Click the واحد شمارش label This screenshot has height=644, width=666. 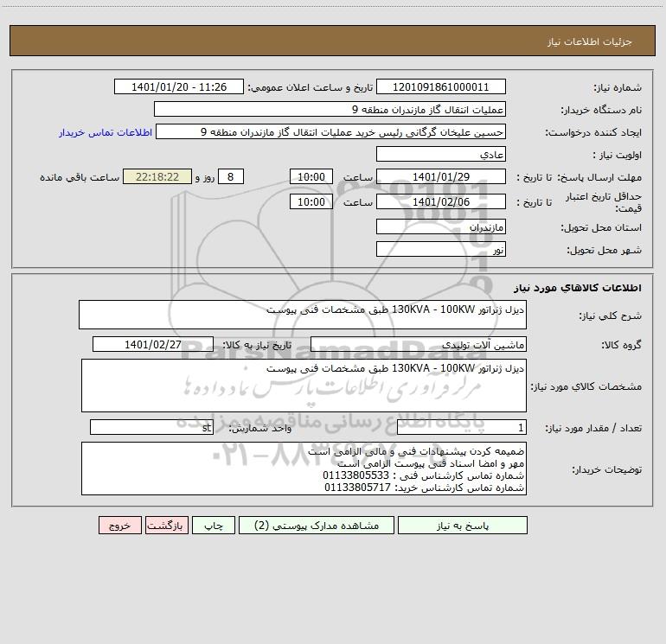coord(260,429)
